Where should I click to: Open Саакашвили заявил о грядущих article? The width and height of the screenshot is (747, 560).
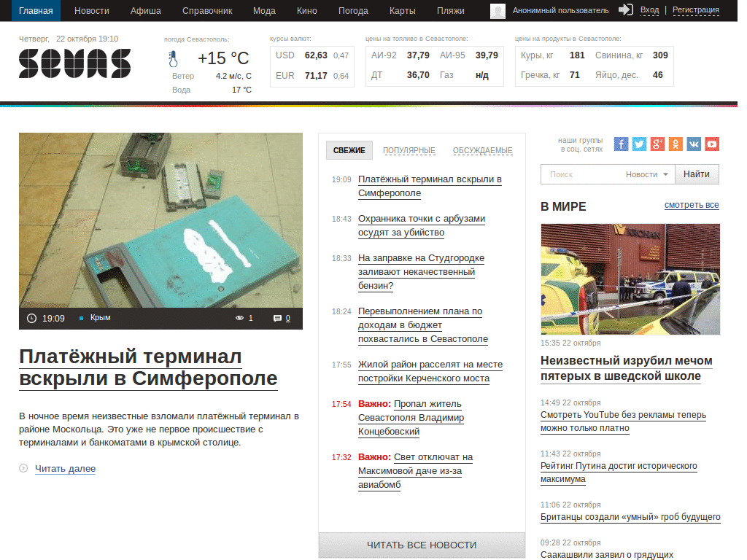coord(607,555)
